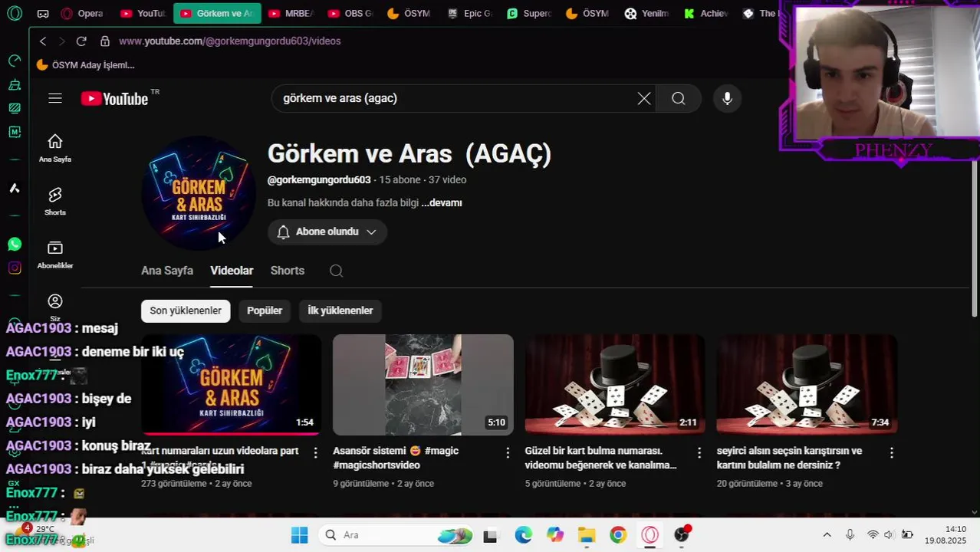Viewport: 980px width, 552px height.
Task: Click the Görkem & Aras channel avatar
Action: 199,193
